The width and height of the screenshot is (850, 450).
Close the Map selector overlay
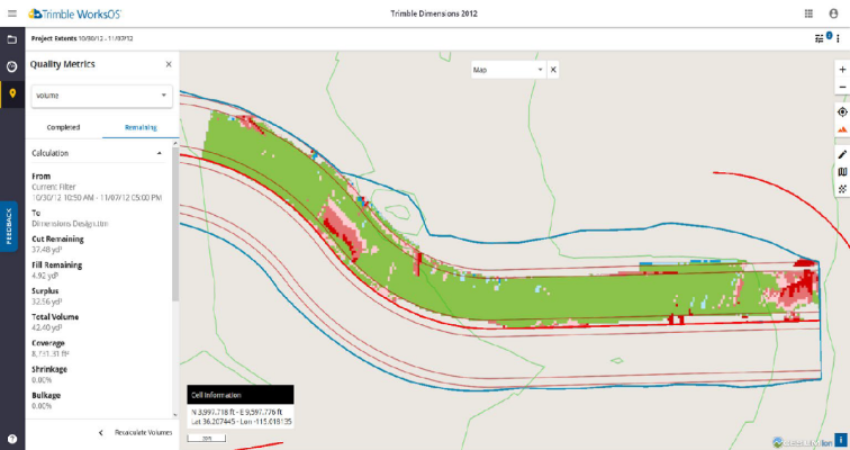pyautogui.click(x=553, y=69)
